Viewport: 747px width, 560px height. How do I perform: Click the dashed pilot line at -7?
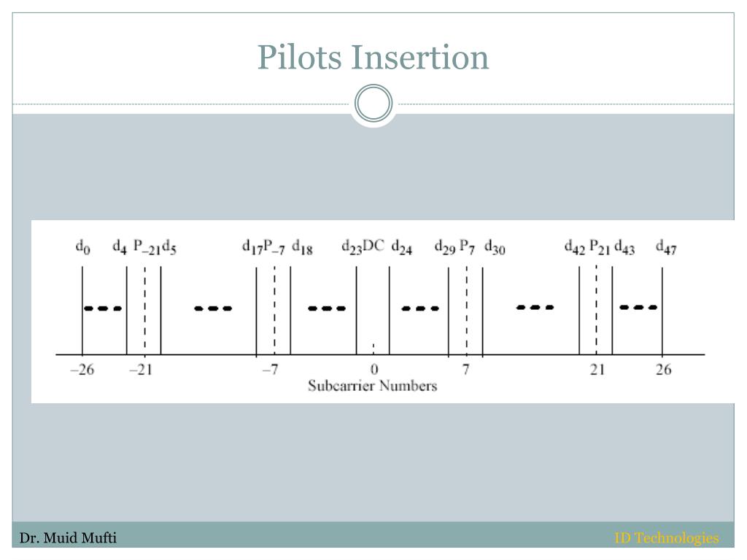point(274,308)
